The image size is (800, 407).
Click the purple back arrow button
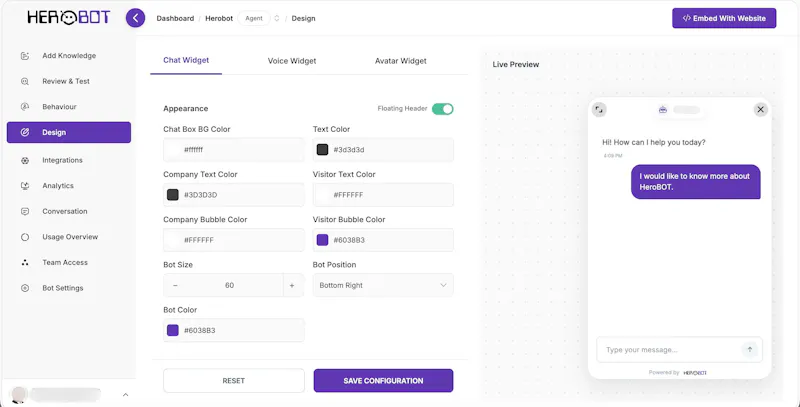pos(135,18)
